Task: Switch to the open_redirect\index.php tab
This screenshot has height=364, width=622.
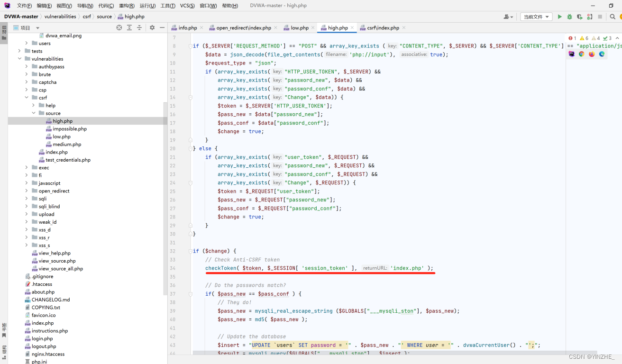Action: tap(244, 28)
